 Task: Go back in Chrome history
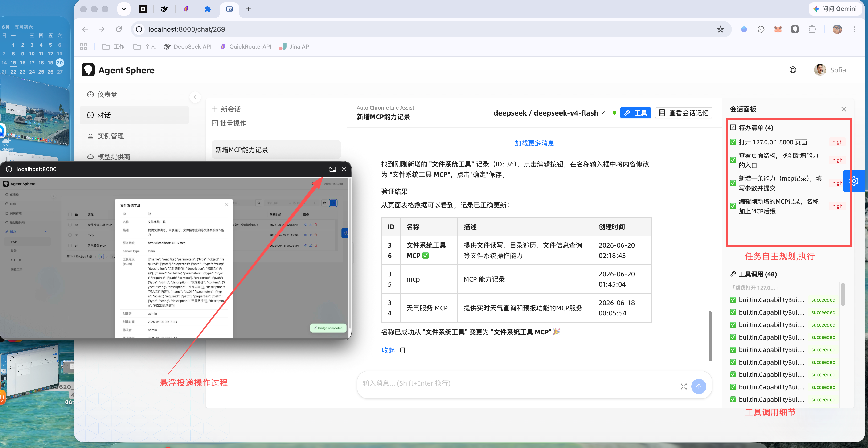pyautogui.click(x=85, y=29)
